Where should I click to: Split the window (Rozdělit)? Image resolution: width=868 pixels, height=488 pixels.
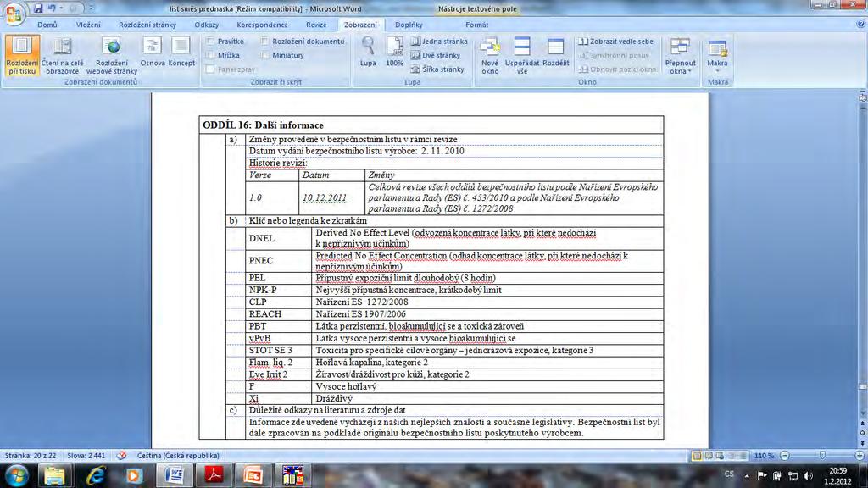pos(556,53)
